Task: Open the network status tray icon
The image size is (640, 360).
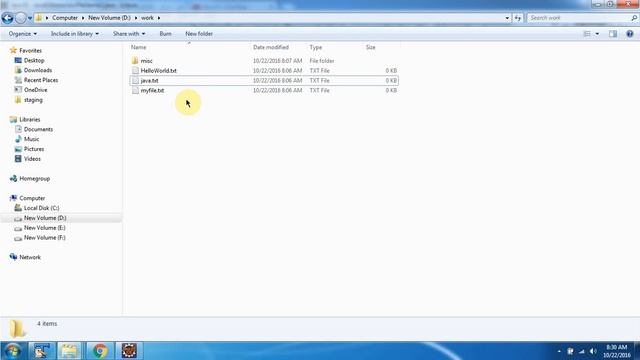Action: 582,351
